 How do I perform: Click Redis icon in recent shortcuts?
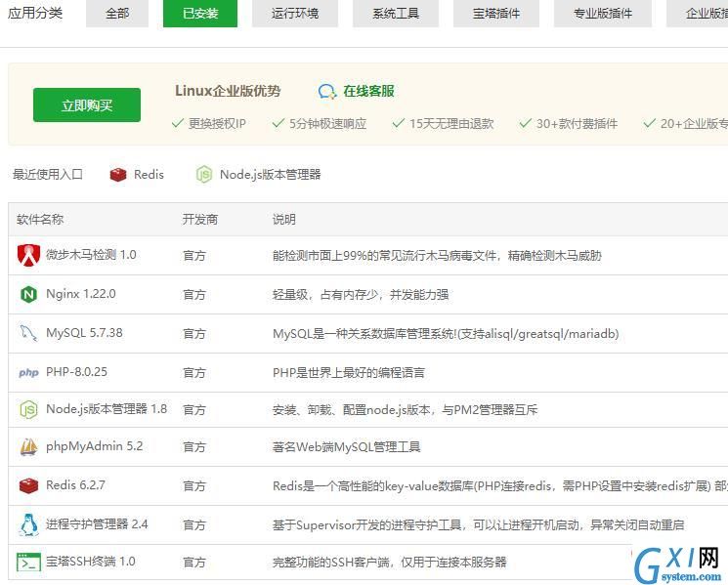118,175
